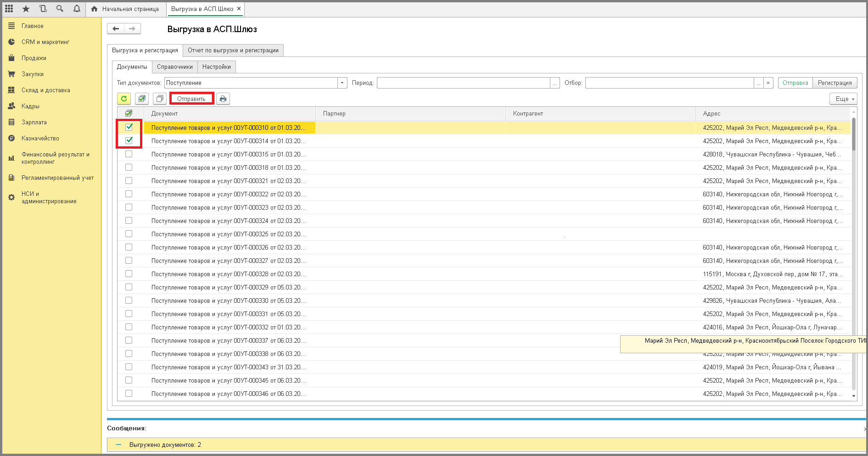Go forward with the right arrow
The image size is (868, 456).
click(132, 29)
